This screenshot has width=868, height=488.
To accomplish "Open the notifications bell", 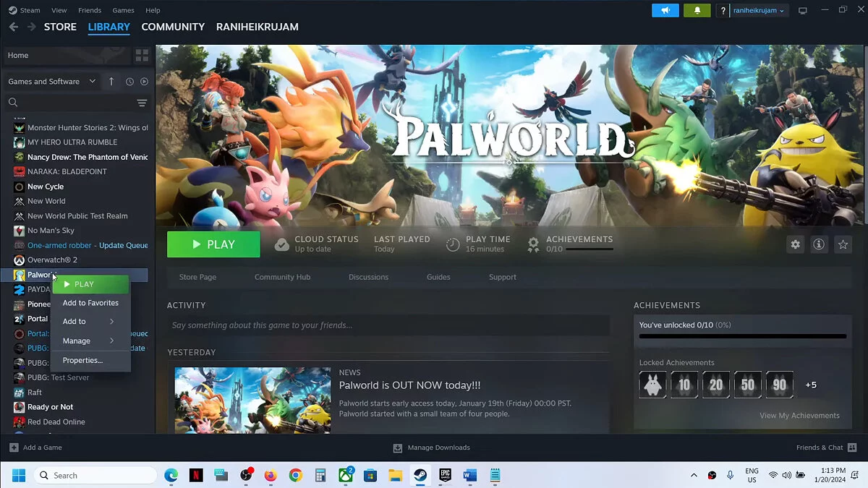I will click(x=697, y=10).
